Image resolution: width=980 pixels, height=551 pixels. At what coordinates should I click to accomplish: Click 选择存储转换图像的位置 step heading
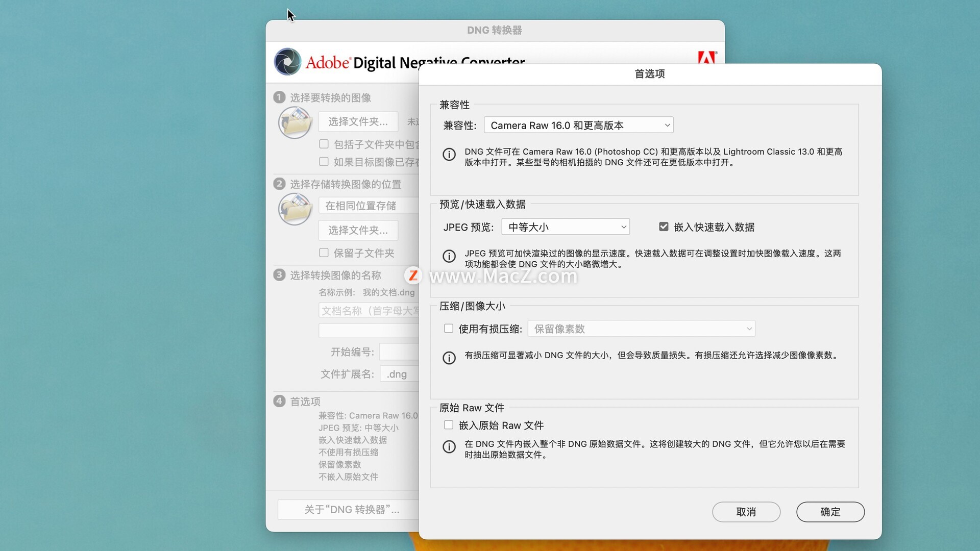point(346,184)
